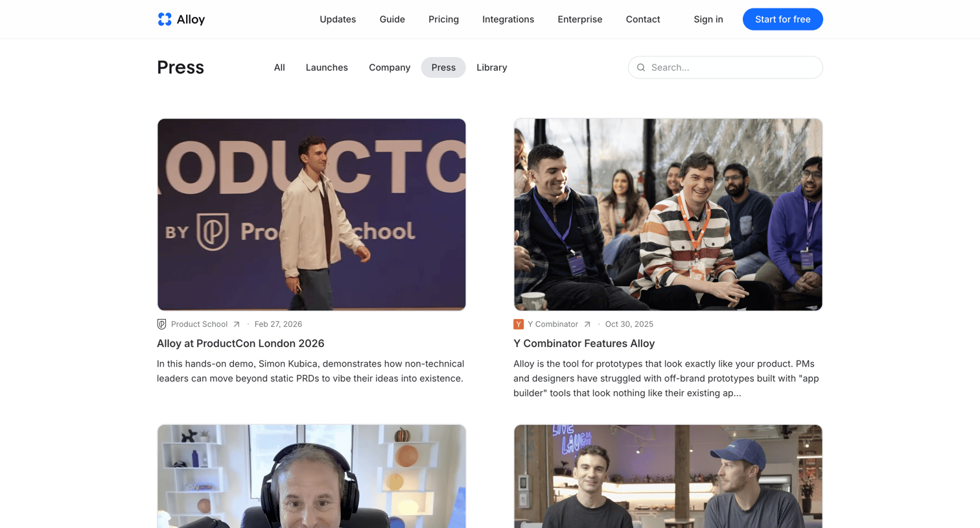
Task: Switch to the Company tab
Action: (x=390, y=67)
